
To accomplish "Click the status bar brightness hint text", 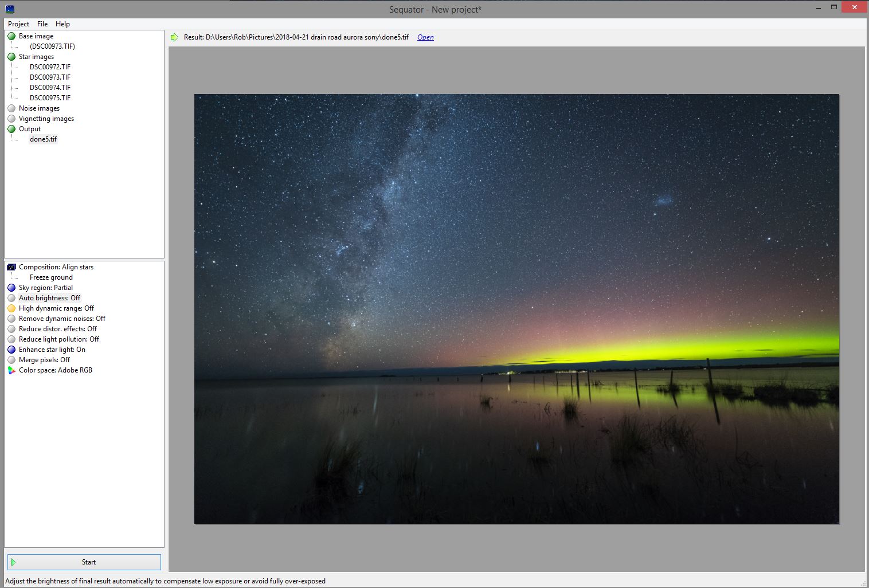I will coord(166,581).
